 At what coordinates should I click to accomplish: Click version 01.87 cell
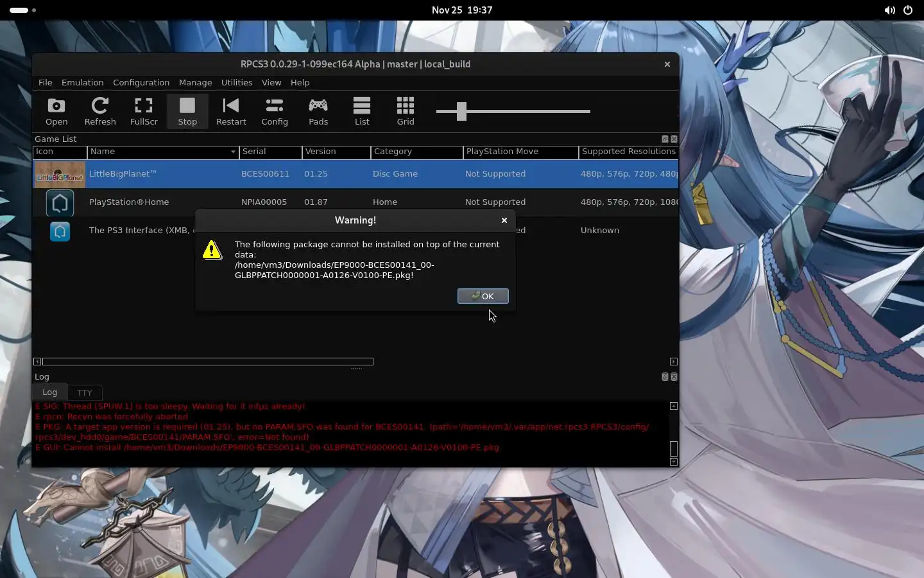pyautogui.click(x=316, y=202)
